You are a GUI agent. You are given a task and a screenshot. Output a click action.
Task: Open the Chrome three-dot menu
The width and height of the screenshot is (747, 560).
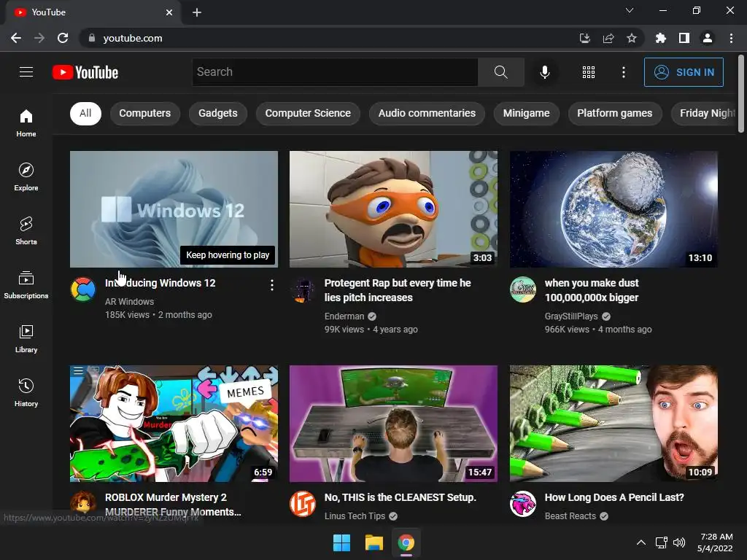(731, 38)
